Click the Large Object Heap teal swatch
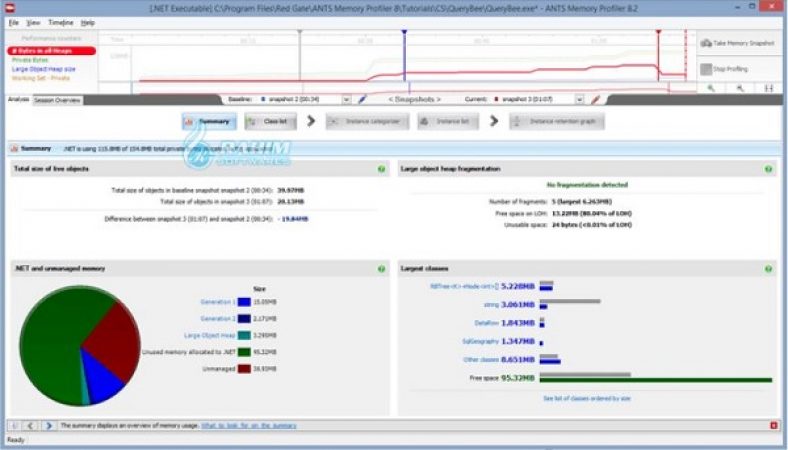 pyautogui.click(x=244, y=335)
